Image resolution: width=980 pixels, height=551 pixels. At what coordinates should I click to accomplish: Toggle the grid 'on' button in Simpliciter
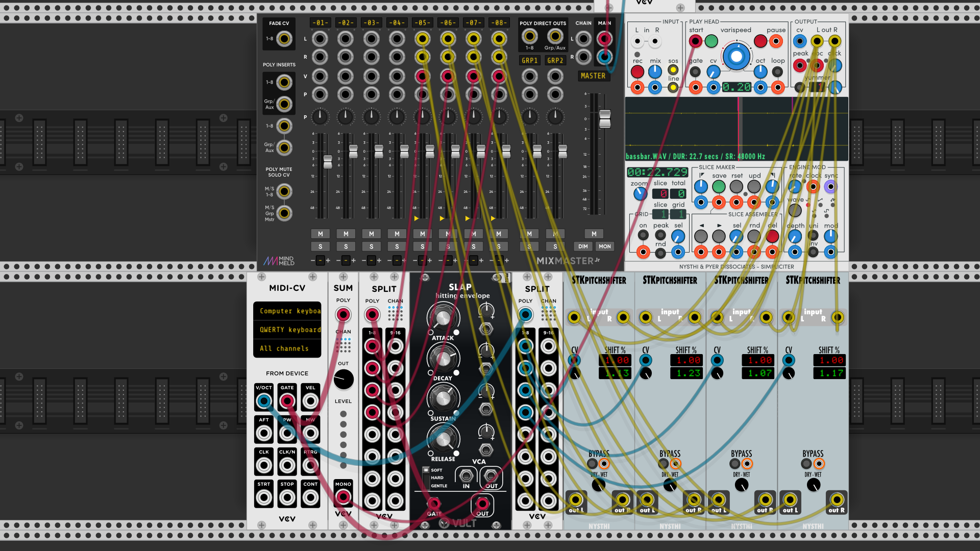[x=643, y=235]
